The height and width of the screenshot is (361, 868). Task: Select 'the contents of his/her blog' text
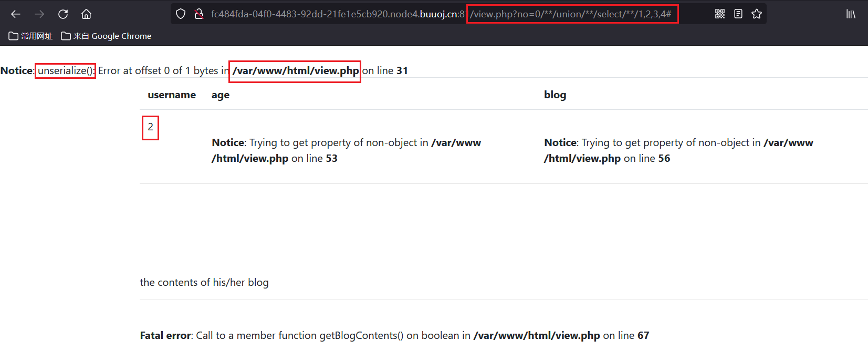click(204, 283)
